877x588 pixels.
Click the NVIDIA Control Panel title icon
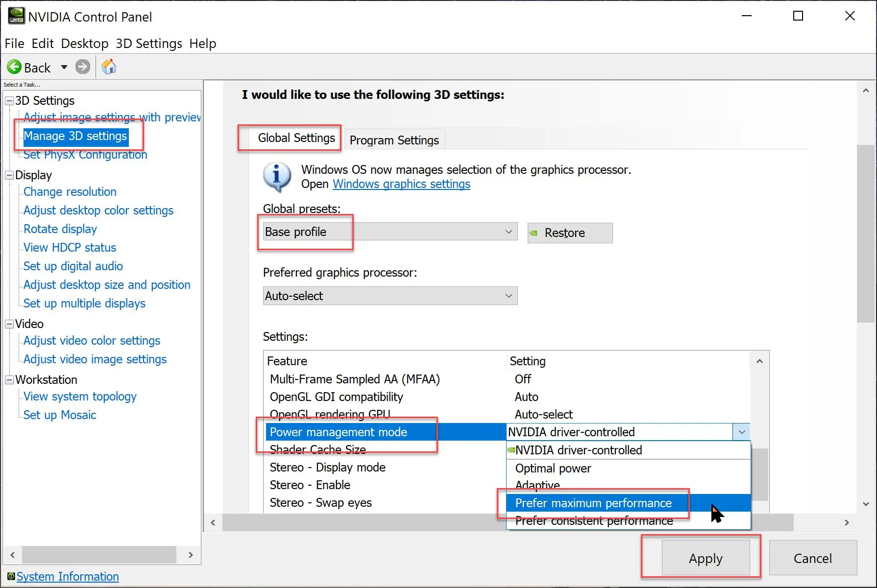pos(16,16)
